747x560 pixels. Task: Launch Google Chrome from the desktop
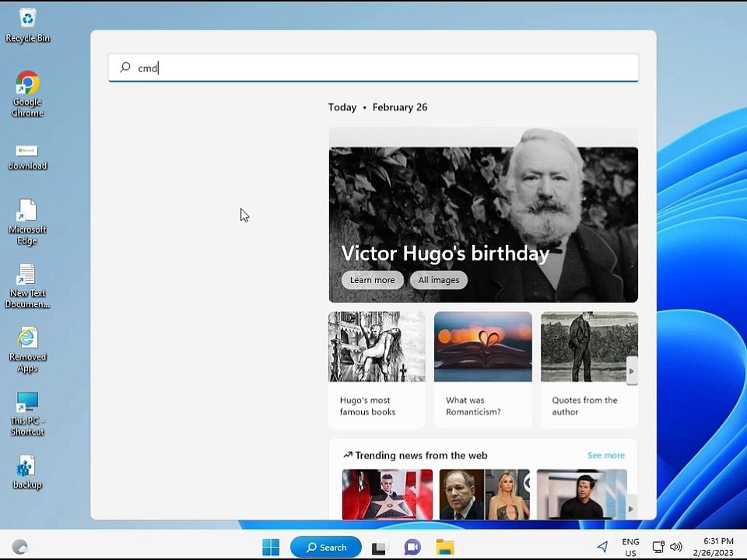tap(28, 94)
